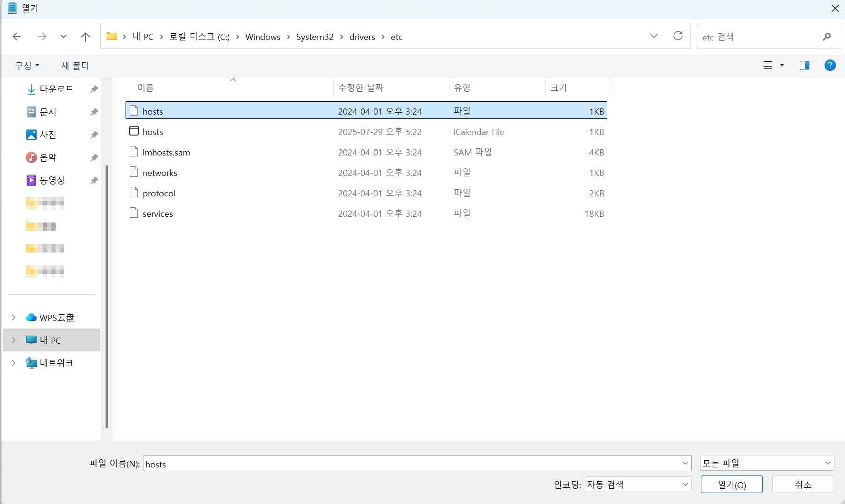845x504 pixels.
Task: Click 로컬 디스크 (C:) breadcrumb segment
Action: [199, 37]
